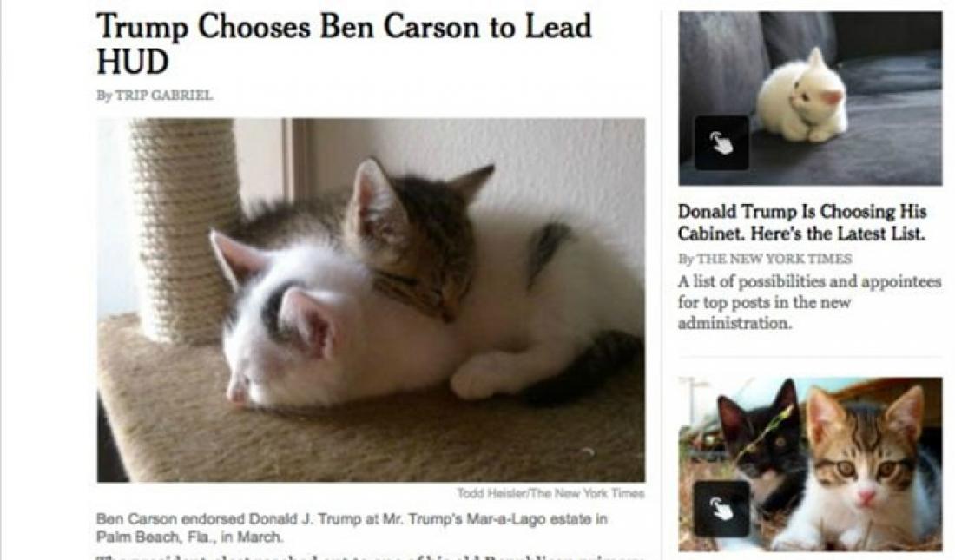The width and height of the screenshot is (955, 560).
Task: Open the white kitten on couch thumbnail
Action: pyautogui.click(x=810, y=98)
